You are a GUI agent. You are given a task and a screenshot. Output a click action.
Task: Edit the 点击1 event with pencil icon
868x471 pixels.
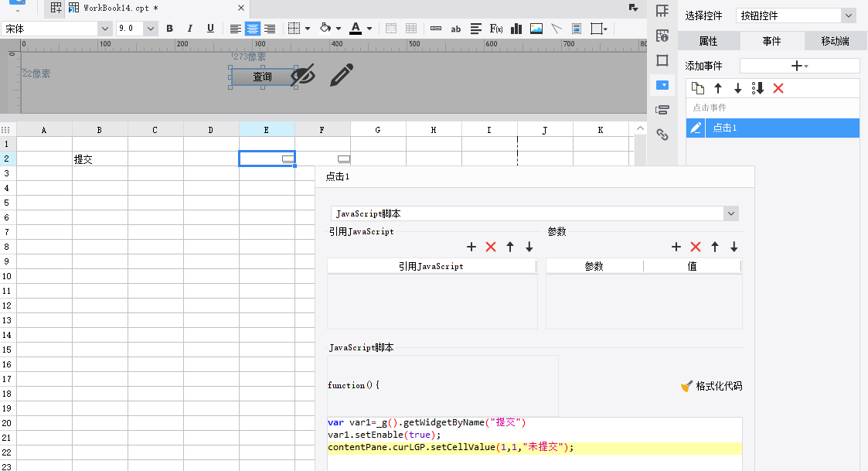pyautogui.click(x=696, y=128)
